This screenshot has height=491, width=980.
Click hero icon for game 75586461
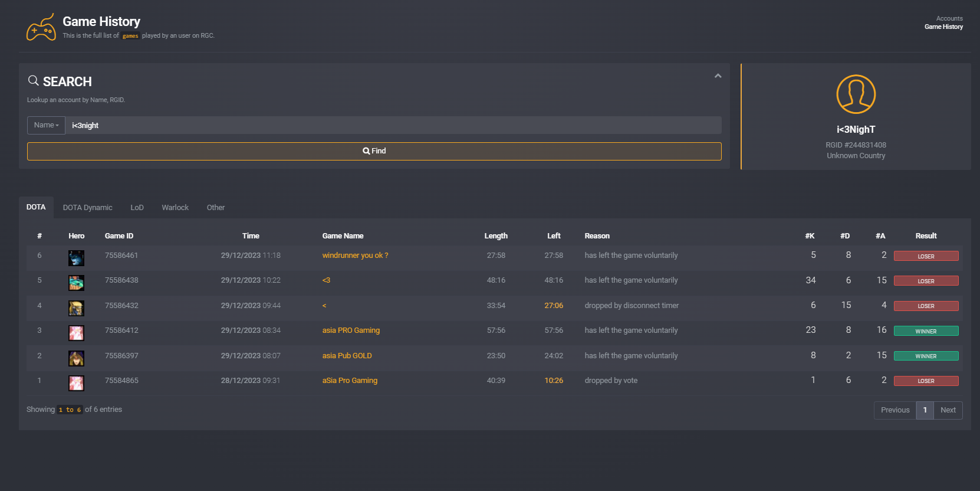click(x=76, y=258)
